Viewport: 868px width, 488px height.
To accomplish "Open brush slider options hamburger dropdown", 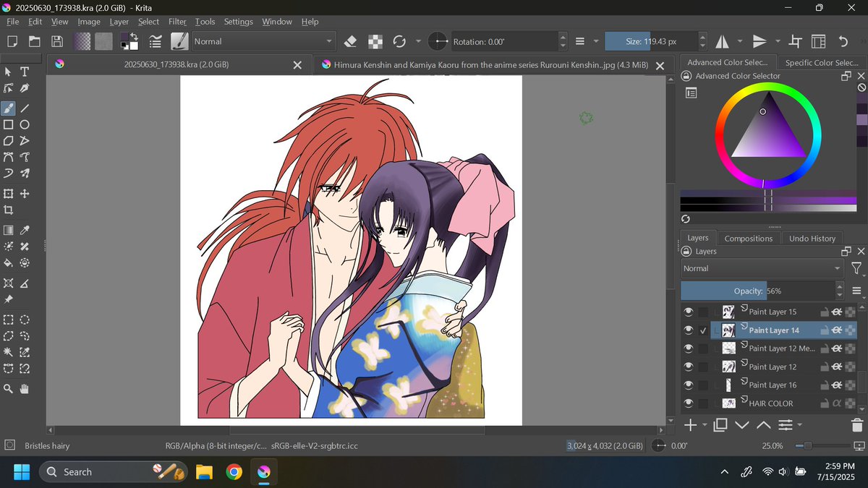I will click(595, 41).
